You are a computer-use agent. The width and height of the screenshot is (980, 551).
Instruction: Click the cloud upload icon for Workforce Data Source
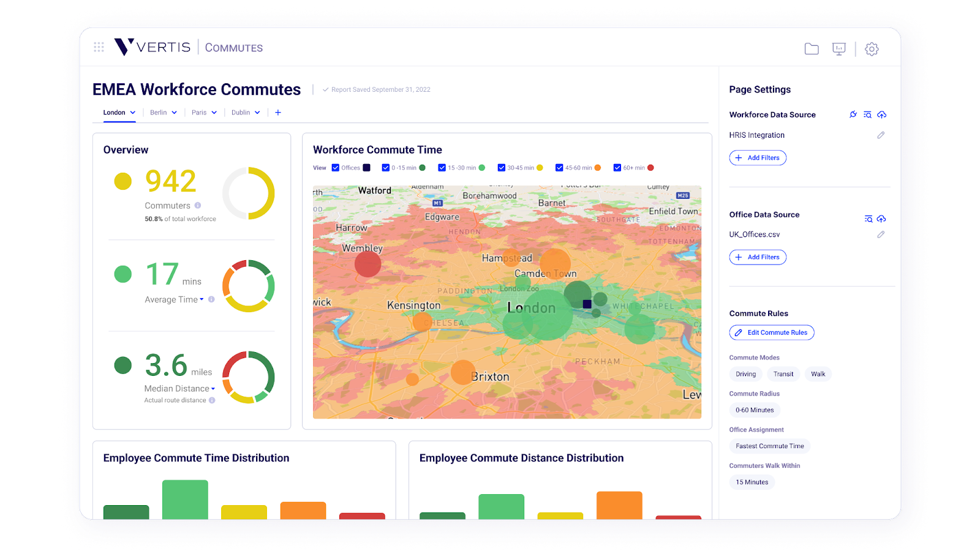(x=882, y=114)
